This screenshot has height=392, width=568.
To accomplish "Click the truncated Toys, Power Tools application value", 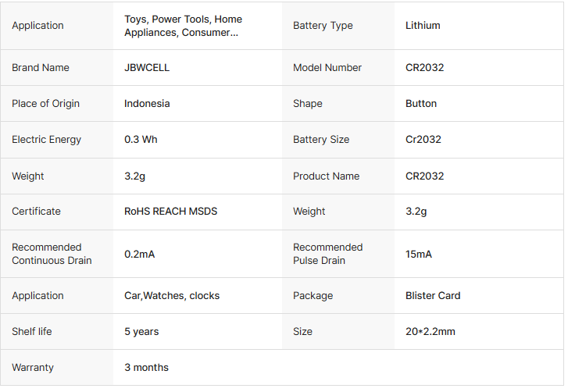I will (184, 26).
